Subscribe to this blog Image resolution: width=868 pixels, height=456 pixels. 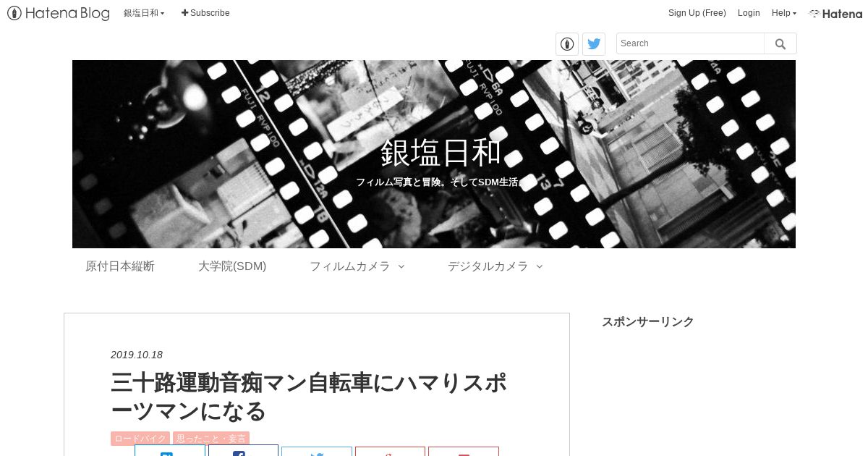tap(205, 13)
